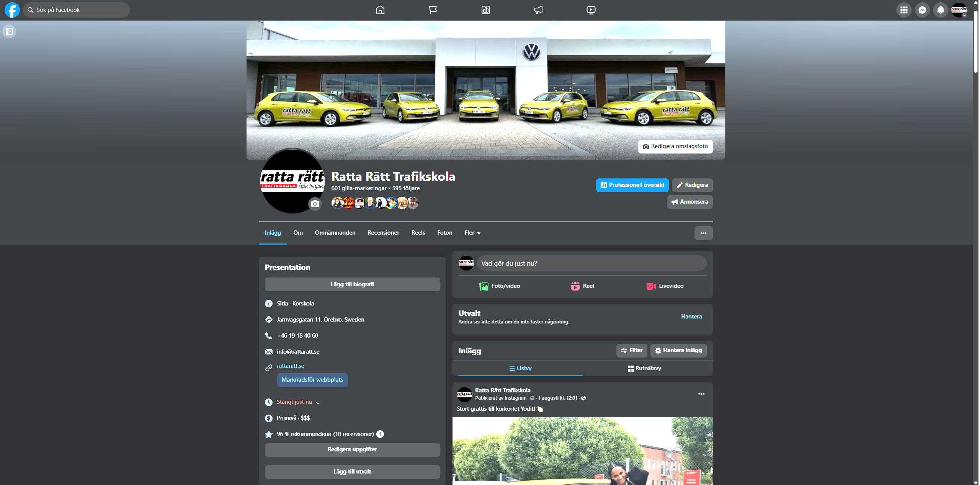Image resolution: width=980 pixels, height=485 pixels.
Task: Open the Reels tab
Action: point(418,233)
